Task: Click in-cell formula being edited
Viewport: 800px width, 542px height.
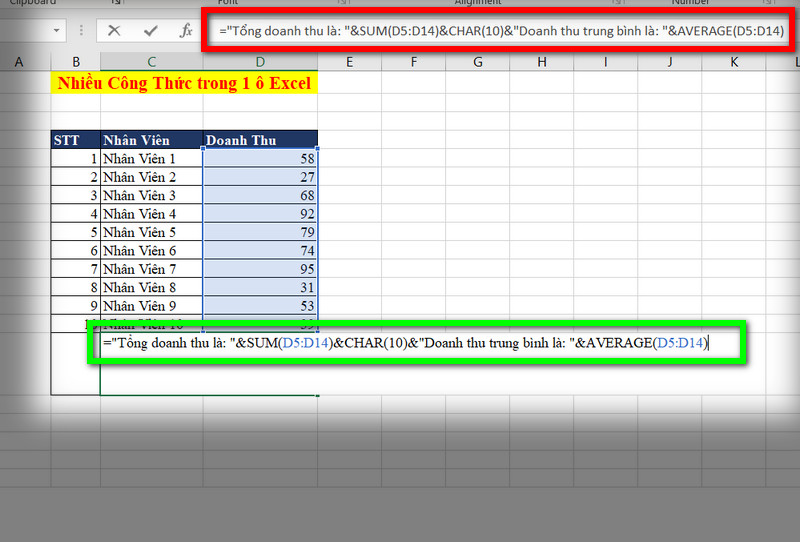Action: click(x=406, y=343)
